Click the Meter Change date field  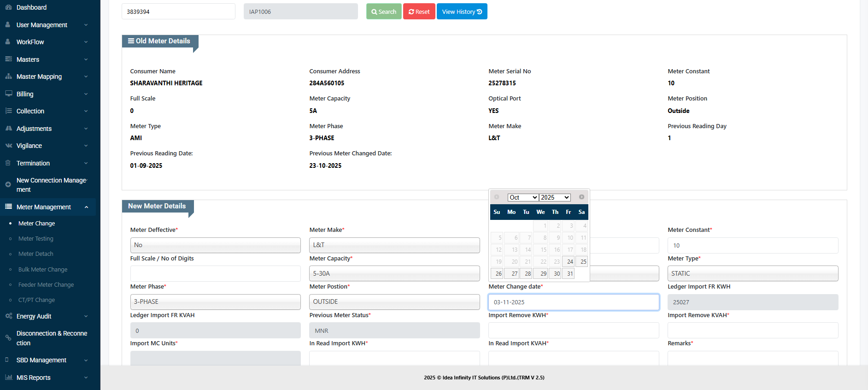573,302
